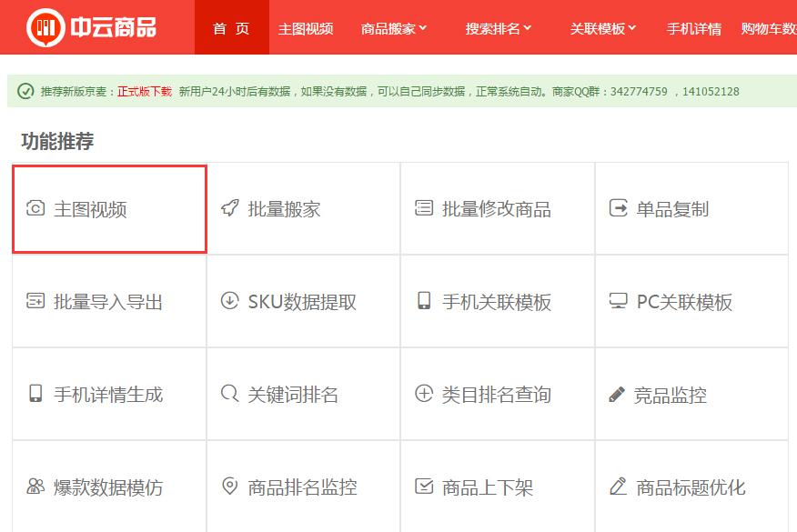The height and width of the screenshot is (532, 797).
Task: Click the 功能推荐 heading
Action: tap(57, 141)
